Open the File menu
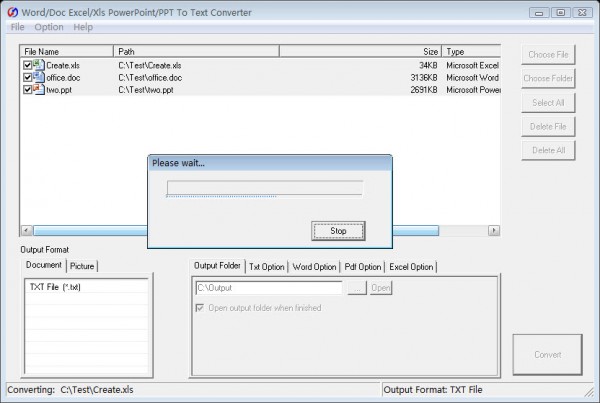Image resolution: width=600 pixels, height=403 pixels. [17, 27]
